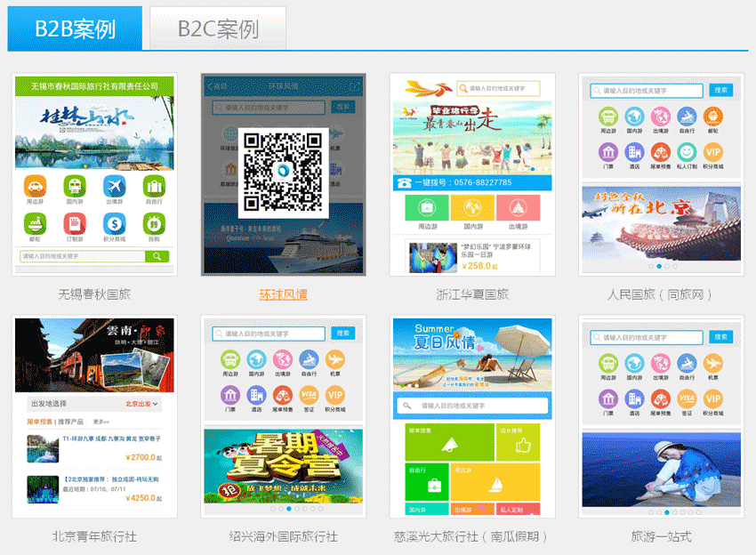Click the red 尾单预售 icon in 人民国旅 card
The width and height of the screenshot is (756, 555).
pos(661,152)
